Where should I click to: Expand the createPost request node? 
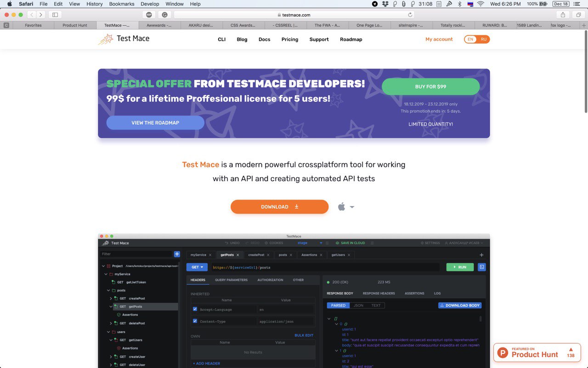[111, 299]
